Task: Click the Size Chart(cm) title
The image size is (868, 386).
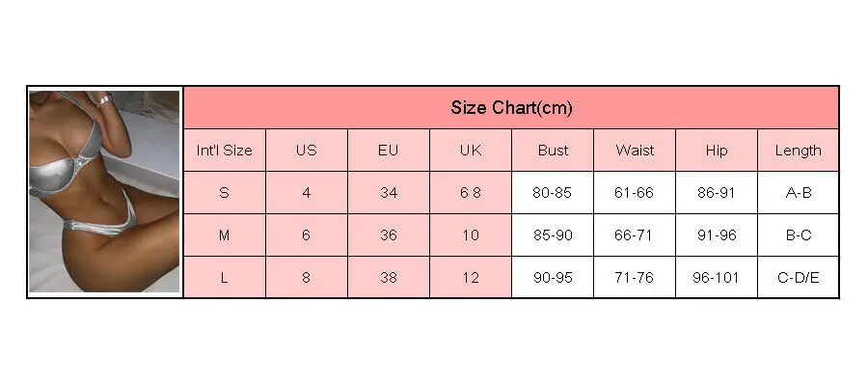Action: tap(511, 107)
